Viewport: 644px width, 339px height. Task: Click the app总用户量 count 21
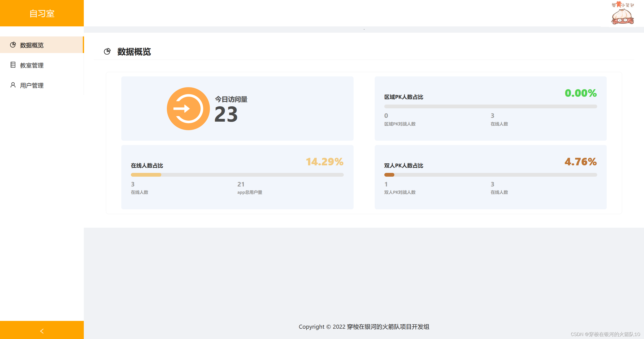click(241, 184)
